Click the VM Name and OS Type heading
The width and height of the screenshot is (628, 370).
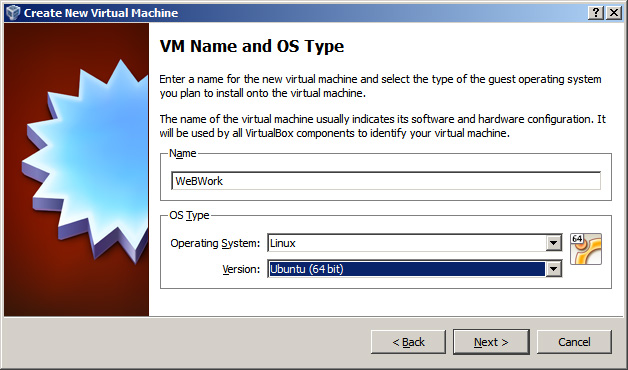(252, 46)
